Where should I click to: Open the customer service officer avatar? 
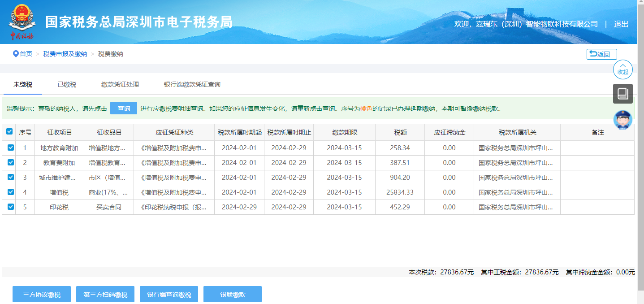(x=622, y=120)
